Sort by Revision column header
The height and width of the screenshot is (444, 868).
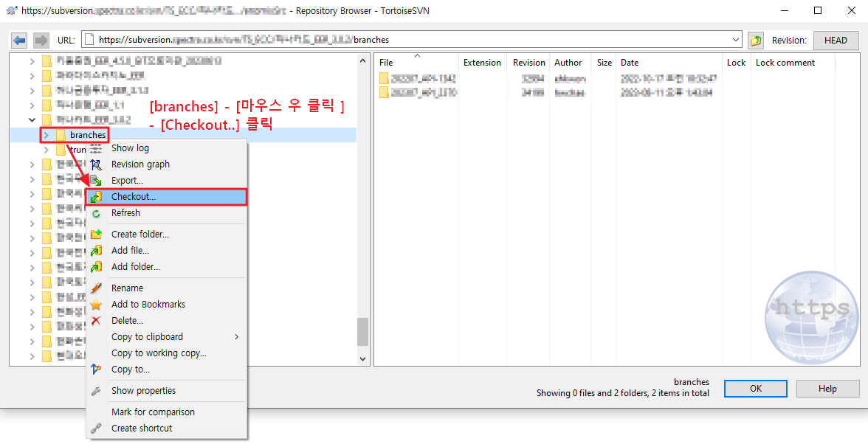(x=528, y=63)
